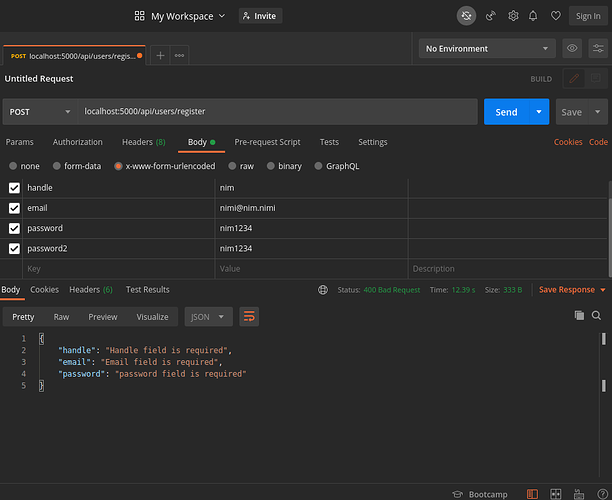The width and height of the screenshot is (612, 500).
Task: Open response Headers (6) tab
Action: coord(91,290)
